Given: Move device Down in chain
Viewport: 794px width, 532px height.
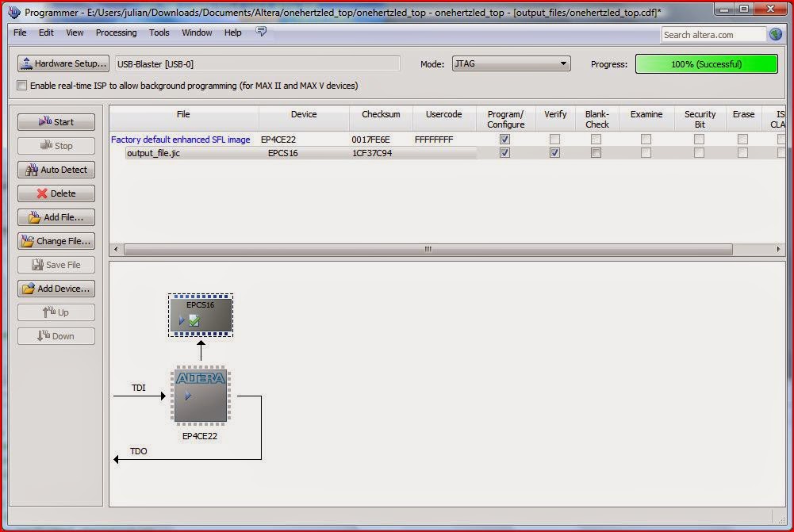Looking at the screenshot, I should click(56, 336).
